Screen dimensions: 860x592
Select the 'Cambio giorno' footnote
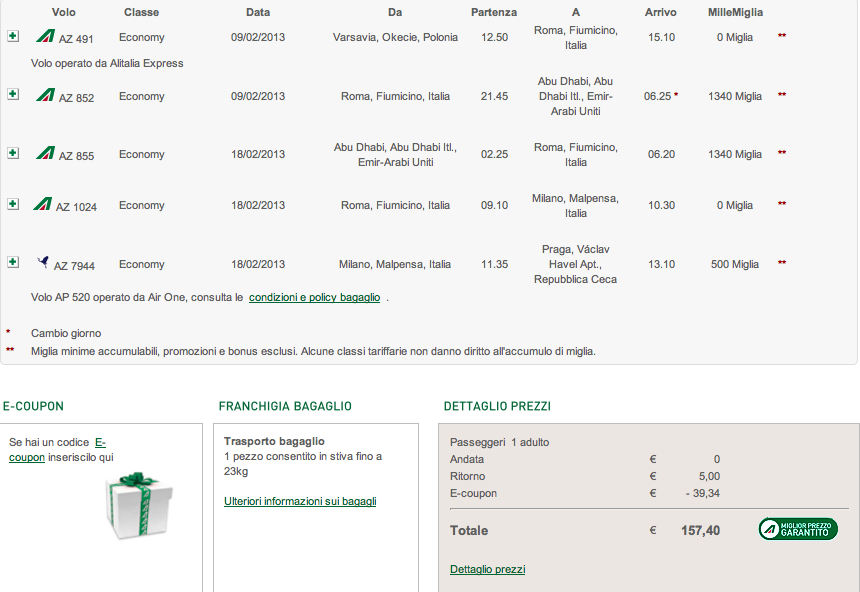[x=66, y=333]
